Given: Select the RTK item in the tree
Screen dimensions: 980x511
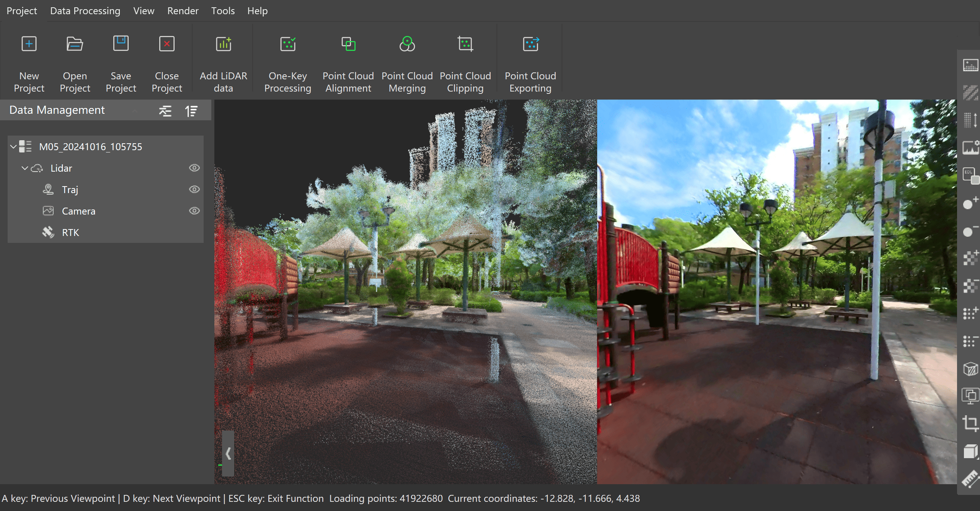Looking at the screenshot, I should (x=70, y=233).
